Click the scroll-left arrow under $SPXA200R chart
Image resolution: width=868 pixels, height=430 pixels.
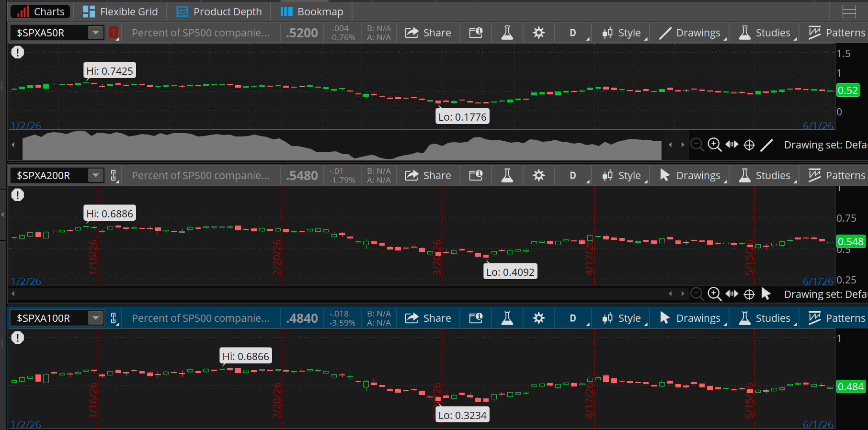(x=13, y=294)
